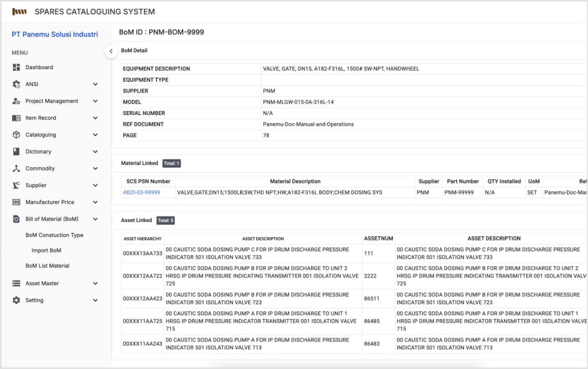
Task: Click the PT Panemu Solusi Industri title
Action: coord(55,34)
